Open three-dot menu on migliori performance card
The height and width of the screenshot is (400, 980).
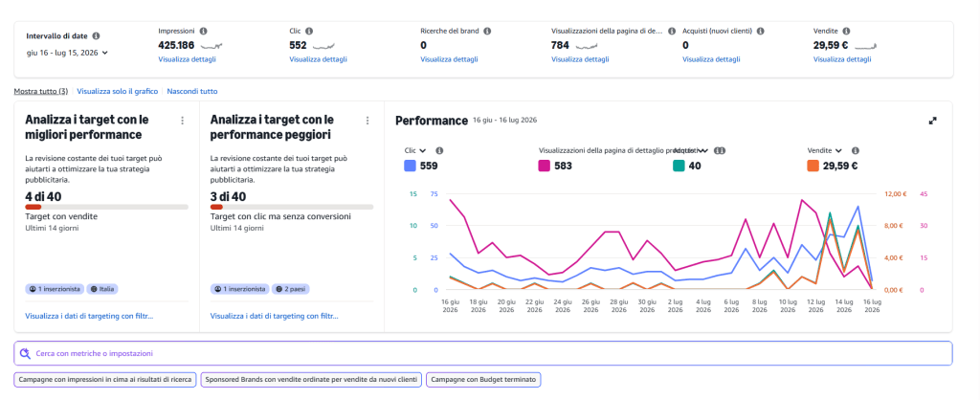click(x=182, y=121)
